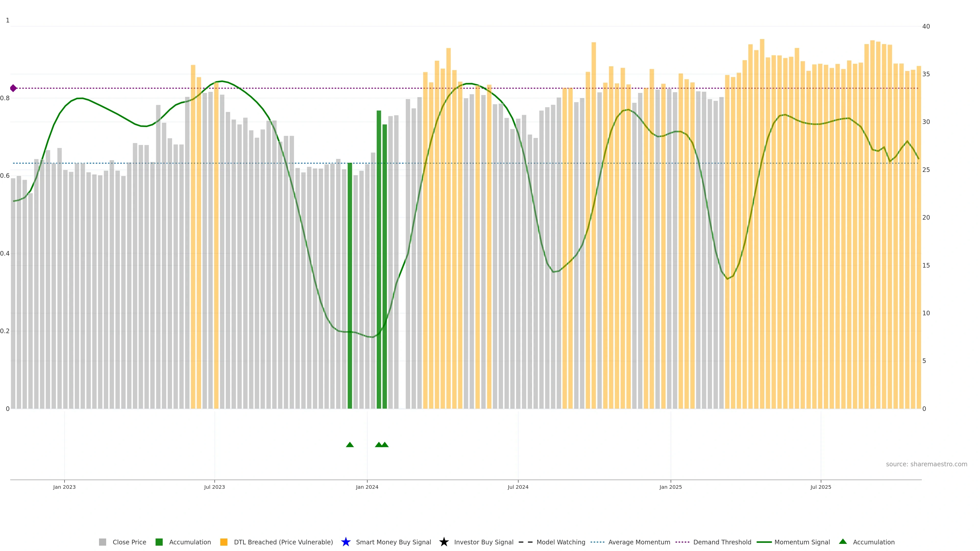Click the orange DTL Breached swatch
This screenshot has width=980, height=551.
point(224,542)
